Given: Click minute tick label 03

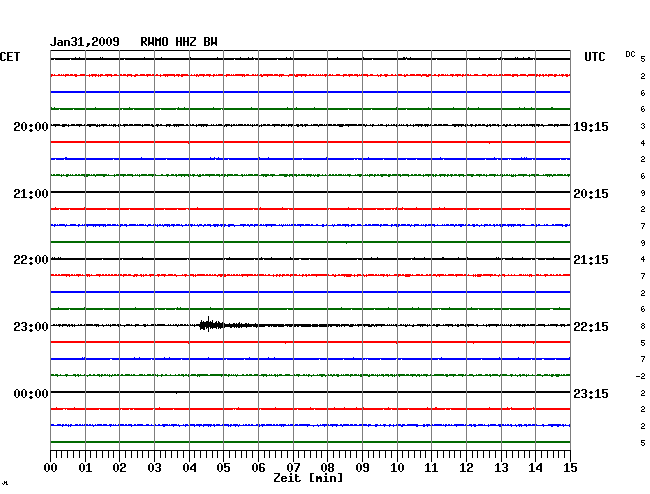Looking at the screenshot, I should [x=154, y=468].
